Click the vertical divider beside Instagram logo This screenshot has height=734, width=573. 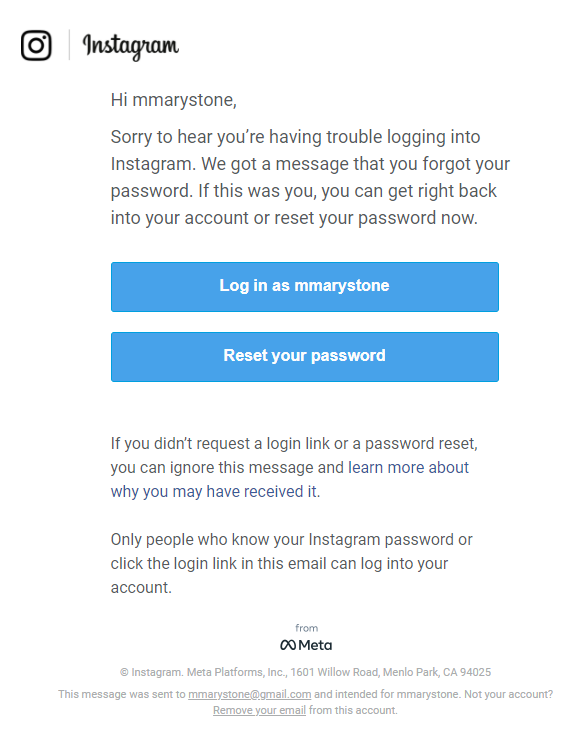[x=69, y=45]
